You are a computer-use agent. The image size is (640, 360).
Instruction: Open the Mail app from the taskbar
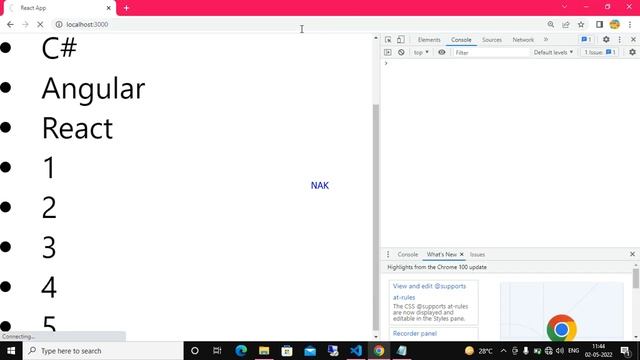(310, 351)
